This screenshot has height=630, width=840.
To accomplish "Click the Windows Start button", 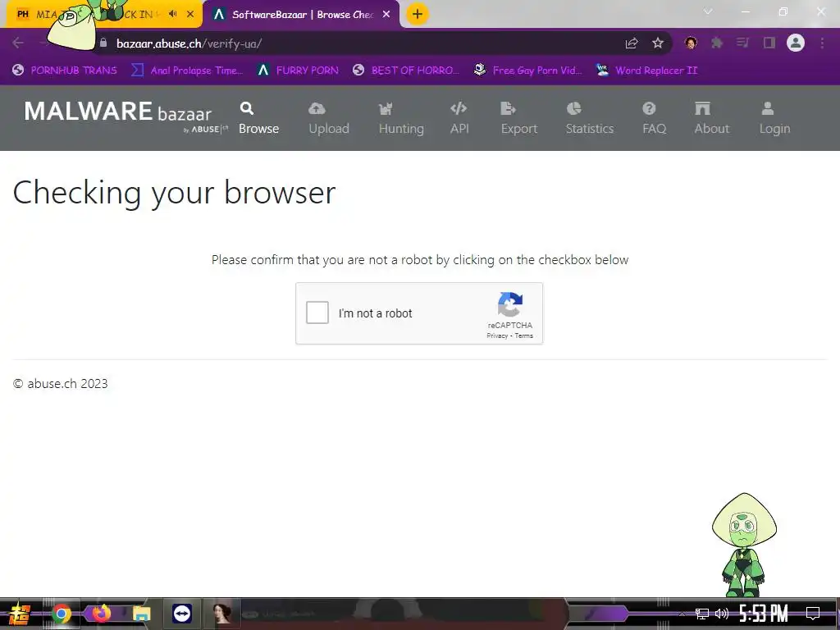I will [20, 614].
